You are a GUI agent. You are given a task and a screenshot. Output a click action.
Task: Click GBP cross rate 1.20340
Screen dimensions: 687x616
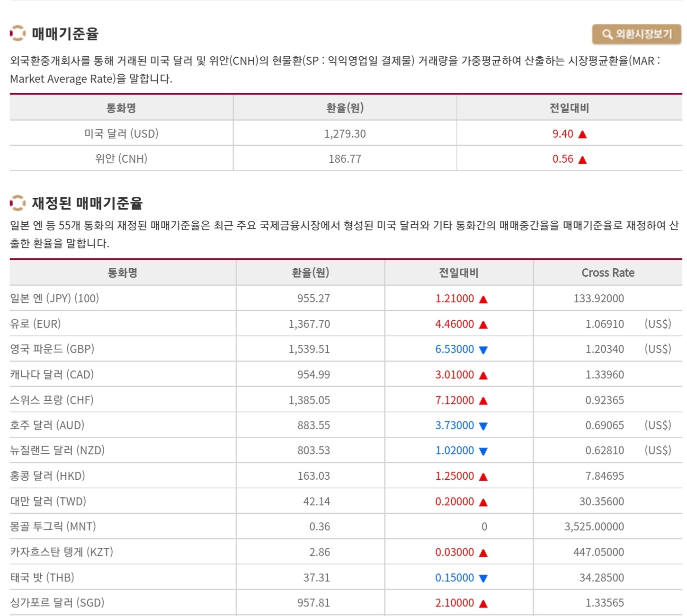[x=605, y=349]
